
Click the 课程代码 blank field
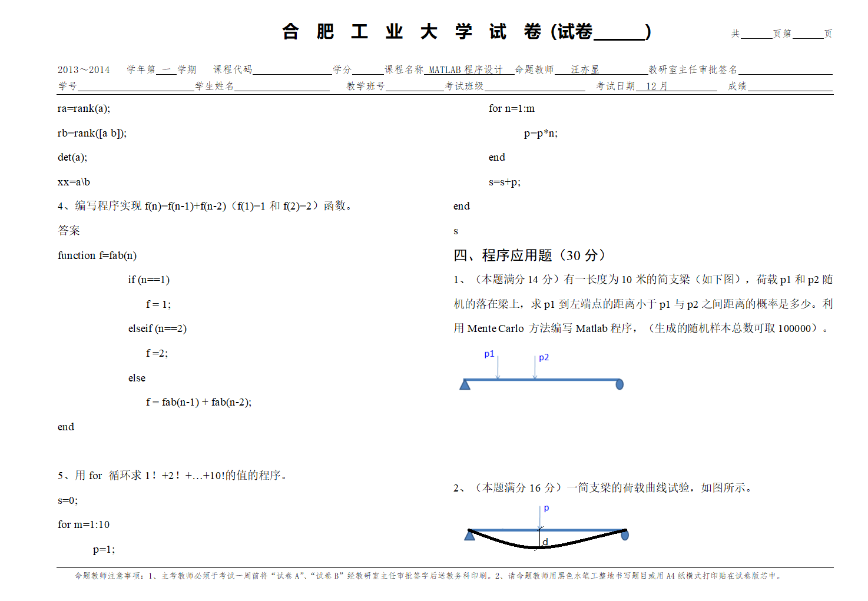pos(293,69)
